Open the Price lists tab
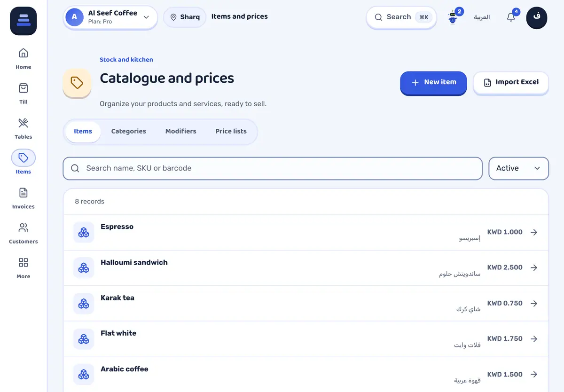This screenshot has height=392, width=564. coord(231,131)
